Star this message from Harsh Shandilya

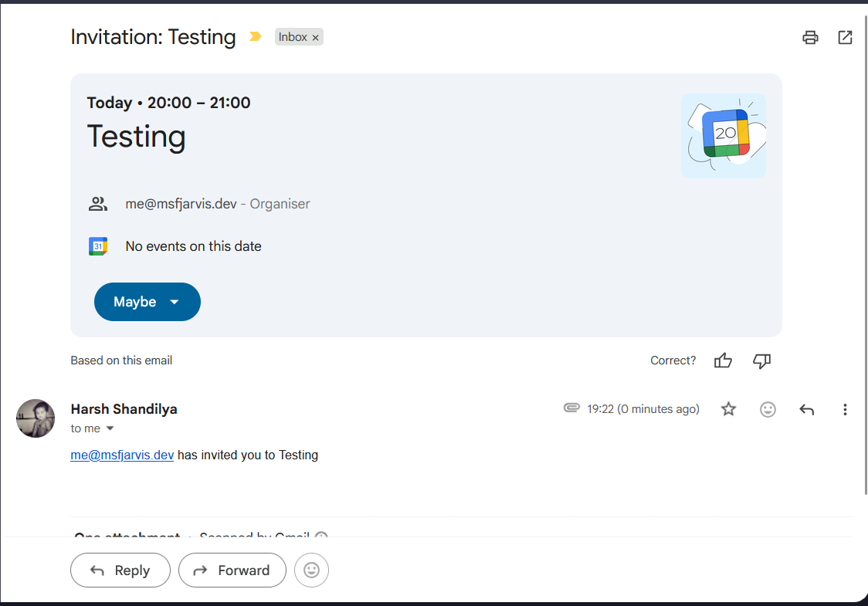[728, 409]
